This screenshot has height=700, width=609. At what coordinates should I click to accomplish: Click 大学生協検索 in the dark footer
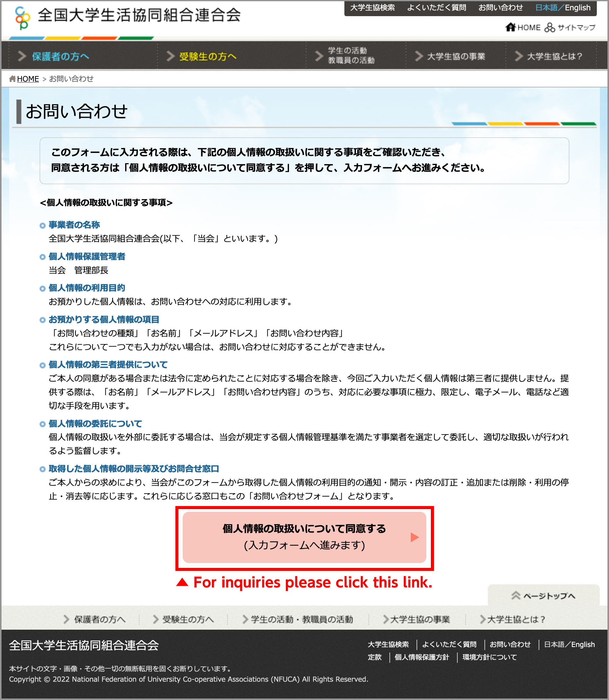point(388,644)
